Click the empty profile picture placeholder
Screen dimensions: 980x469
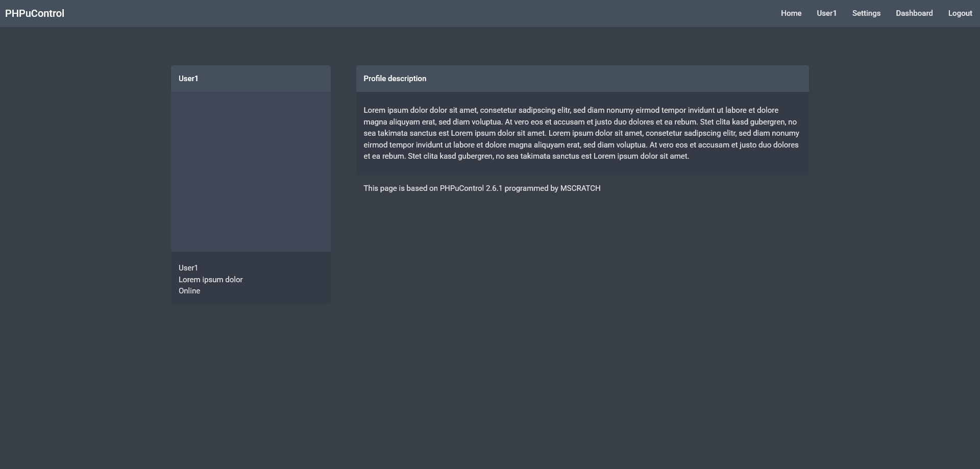[251, 171]
